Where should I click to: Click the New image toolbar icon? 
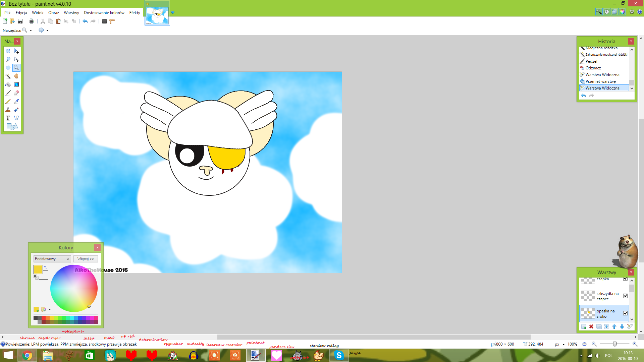[5, 21]
